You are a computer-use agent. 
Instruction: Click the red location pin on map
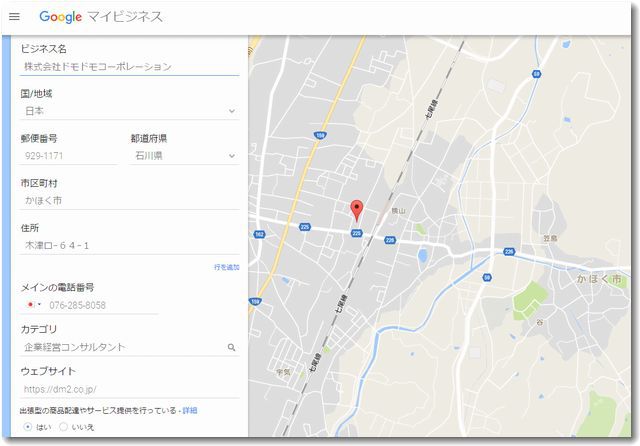click(x=357, y=211)
